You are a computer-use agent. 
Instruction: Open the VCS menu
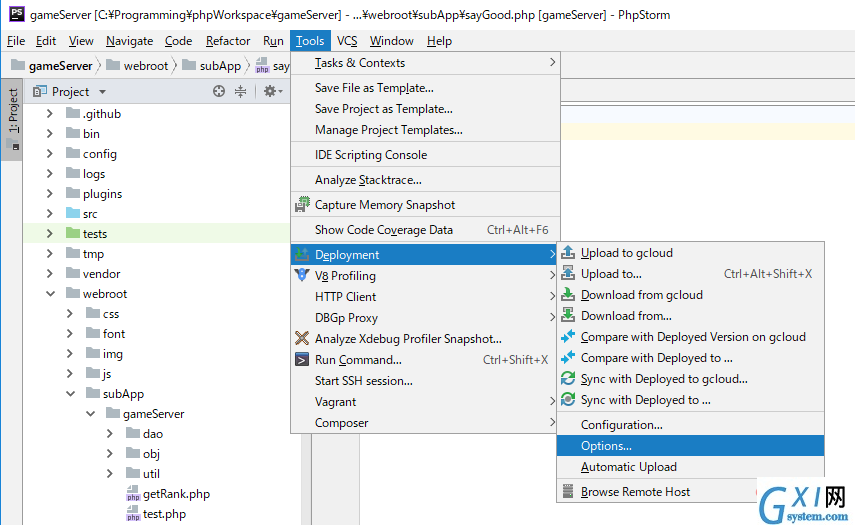[x=347, y=41]
